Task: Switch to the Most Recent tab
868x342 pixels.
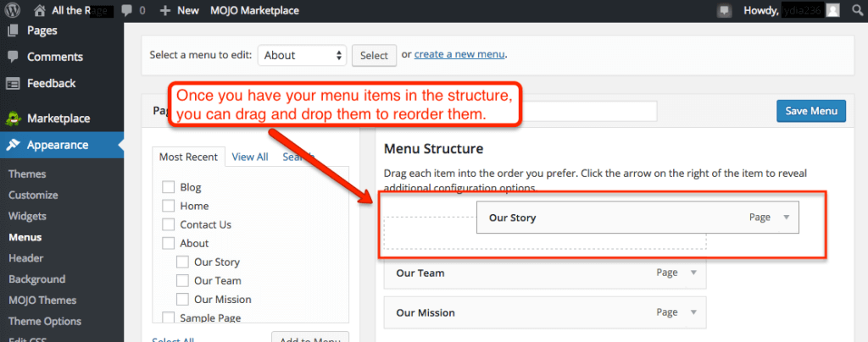Action: [x=188, y=157]
